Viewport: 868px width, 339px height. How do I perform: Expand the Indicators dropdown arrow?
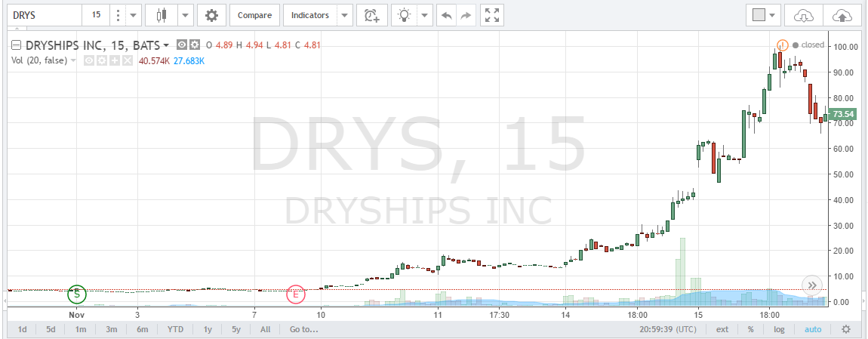point(344,15)
